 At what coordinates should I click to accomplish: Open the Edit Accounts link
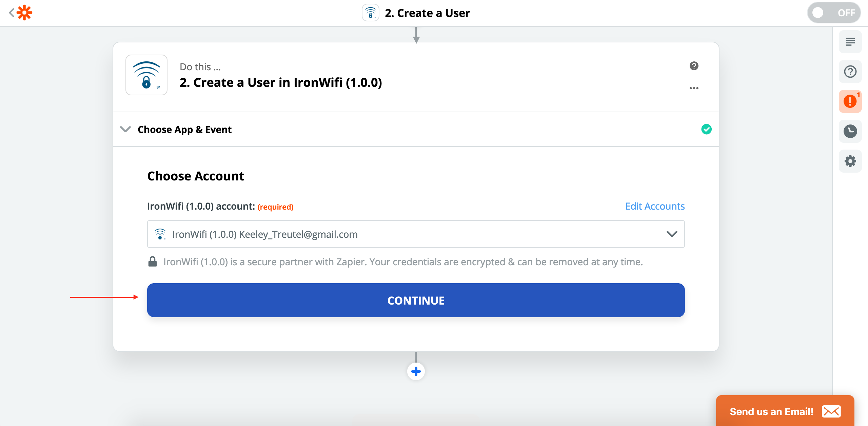(x=654, y=206)
